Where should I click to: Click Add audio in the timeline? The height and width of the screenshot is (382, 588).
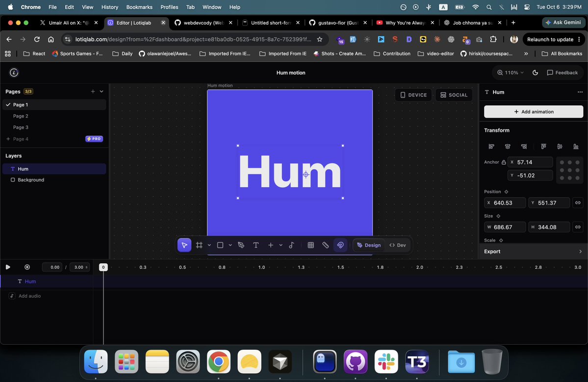coord(25,296)
